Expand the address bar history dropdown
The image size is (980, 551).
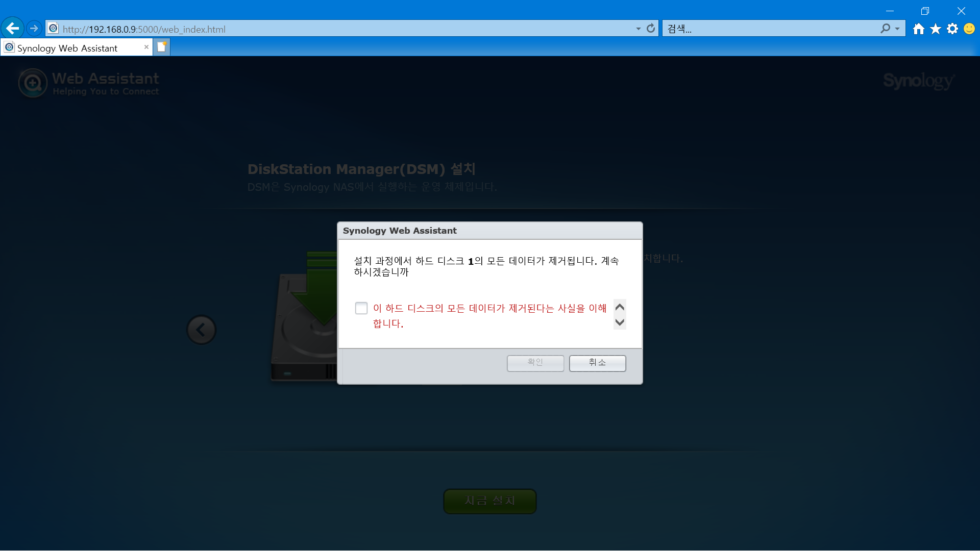pos(638,29)
